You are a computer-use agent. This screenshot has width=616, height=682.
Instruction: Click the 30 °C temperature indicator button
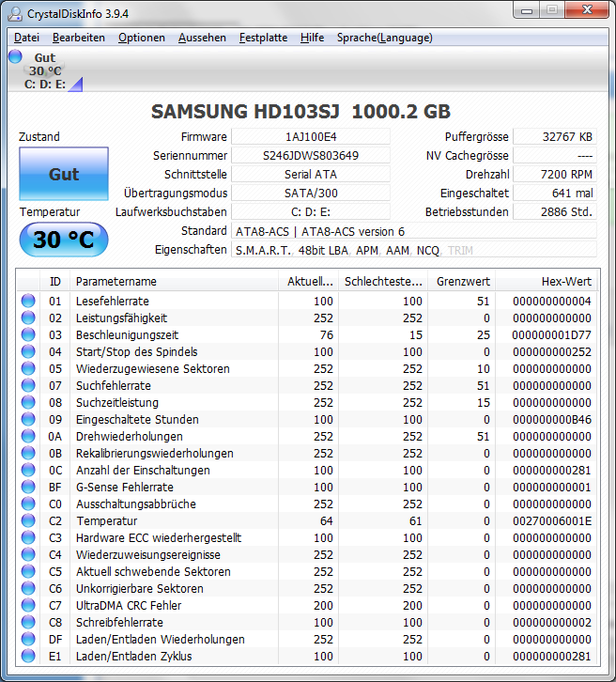[x=64, y=240]
